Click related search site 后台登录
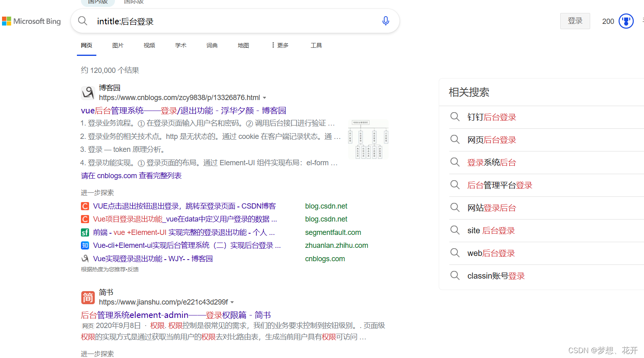The width and height of the screenshot is (644, 358). coord(491,230)
